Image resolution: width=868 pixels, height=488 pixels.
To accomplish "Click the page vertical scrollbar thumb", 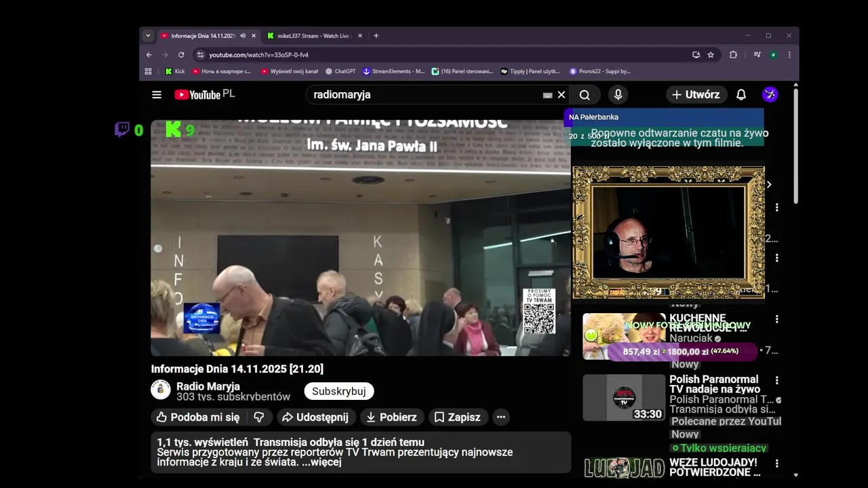I will pyautogui.click(x=796, y=145).
